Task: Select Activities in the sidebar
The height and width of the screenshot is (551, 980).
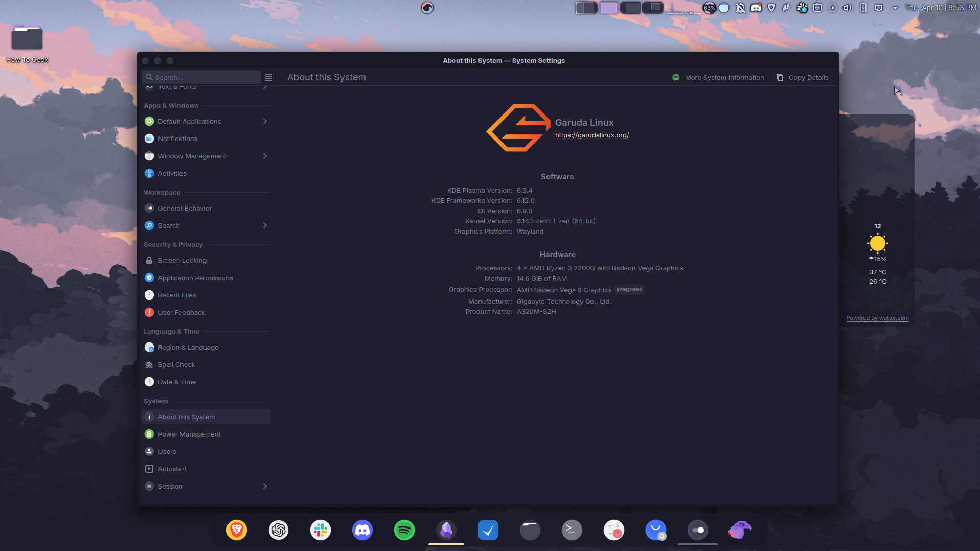Action: click(206, 173)
